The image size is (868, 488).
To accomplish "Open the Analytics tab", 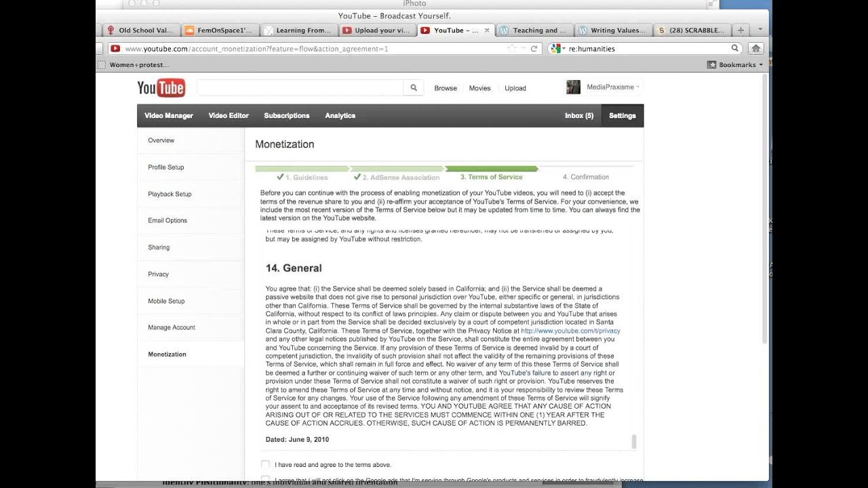I will tap(340, 116).
